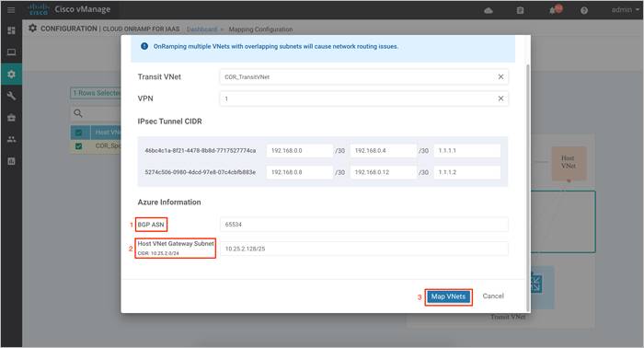Toggle the COR_Sp row checkbox

(x=78, y=145)
